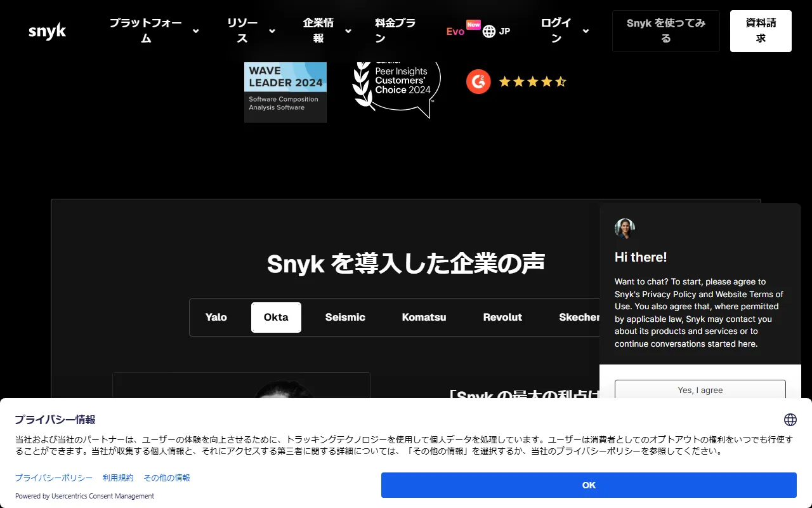The width and height of the screenshot is (812, 508).
Task: Click the chat assistant's avatar photo
Action: pos(625,228)
